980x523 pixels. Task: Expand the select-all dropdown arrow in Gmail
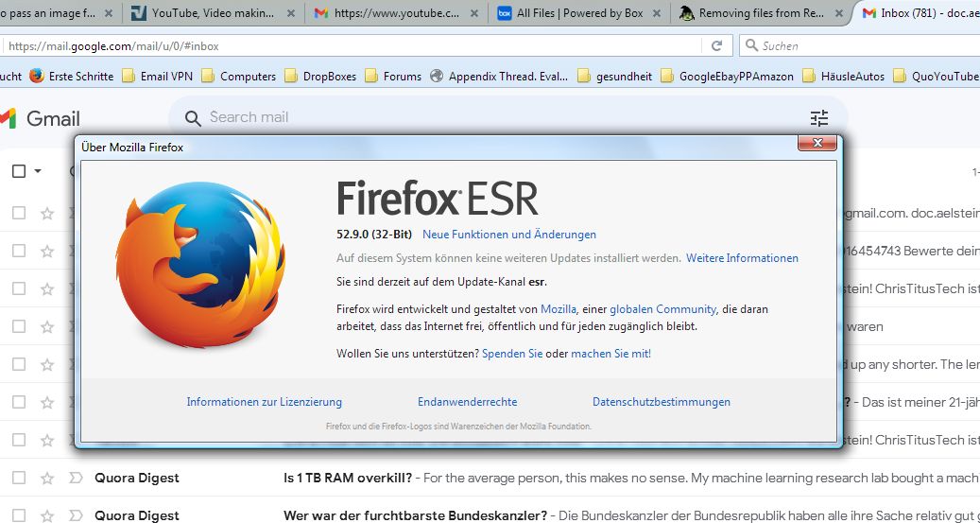pyautogui.click(x=38, y=171)
